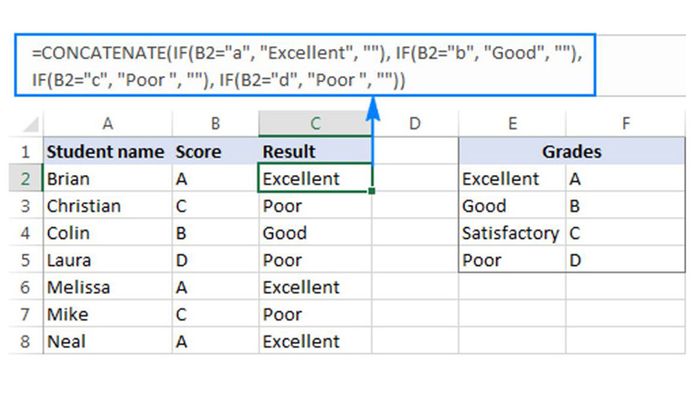Screen dimensions: 700x394
Task: Select column D header
Action: [x=415, y=124]
